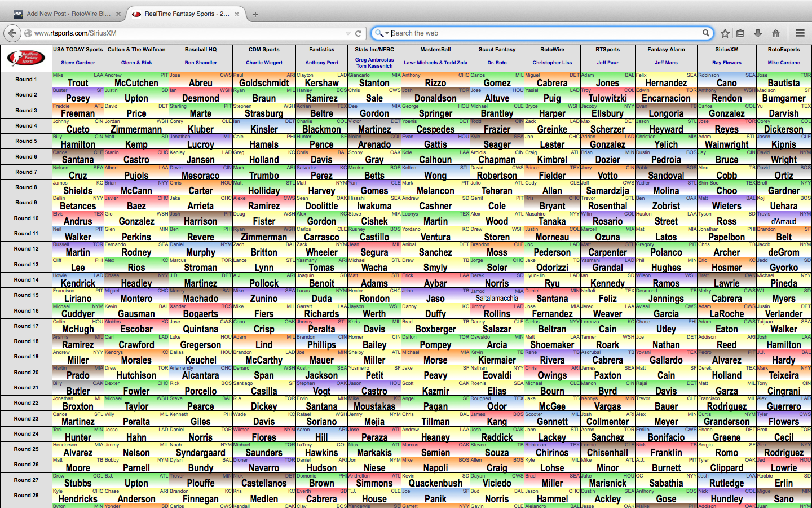Open Jeff Mans team link

click(666, 63)
